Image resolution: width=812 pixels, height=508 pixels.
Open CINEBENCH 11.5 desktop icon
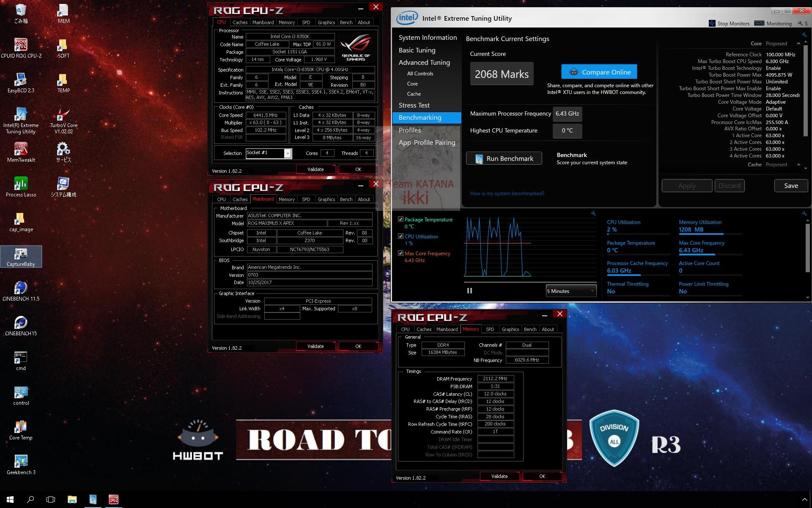[21, 291]
